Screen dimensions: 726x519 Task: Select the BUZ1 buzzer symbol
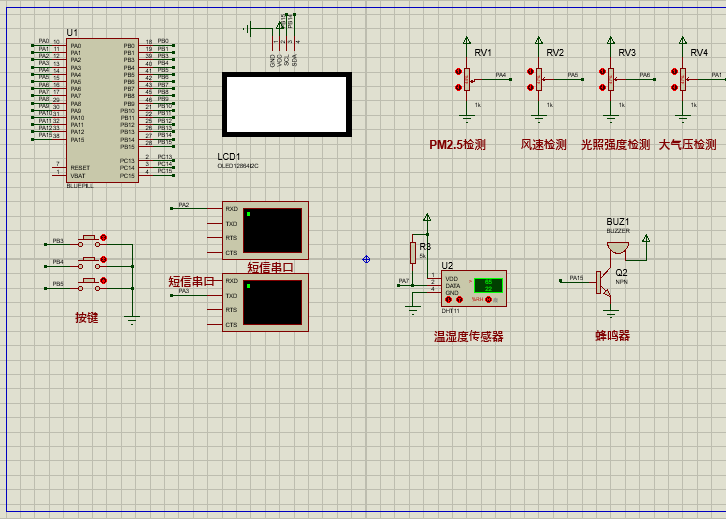pyautogui.click(x=618, y=248)
